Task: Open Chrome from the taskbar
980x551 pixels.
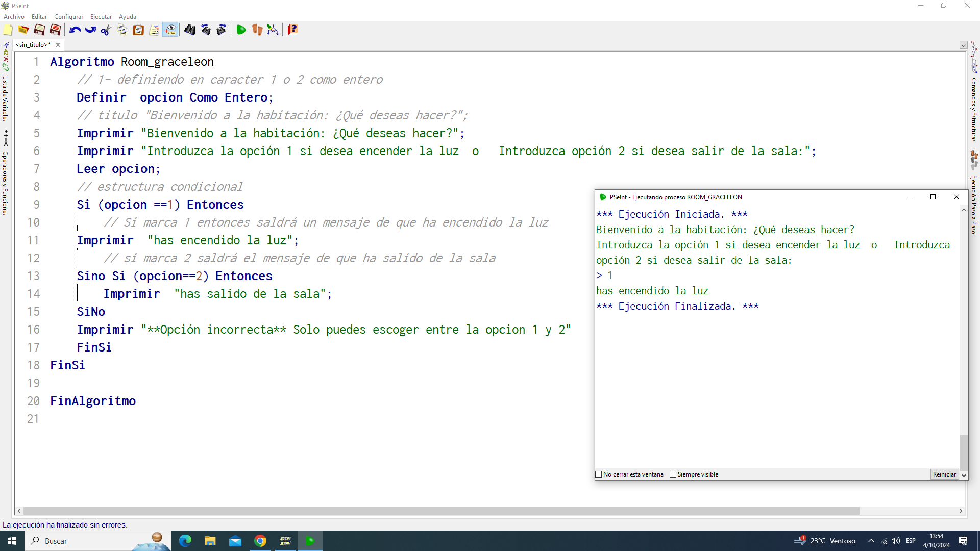Action: pyautogui.click(x=260, y=541)
